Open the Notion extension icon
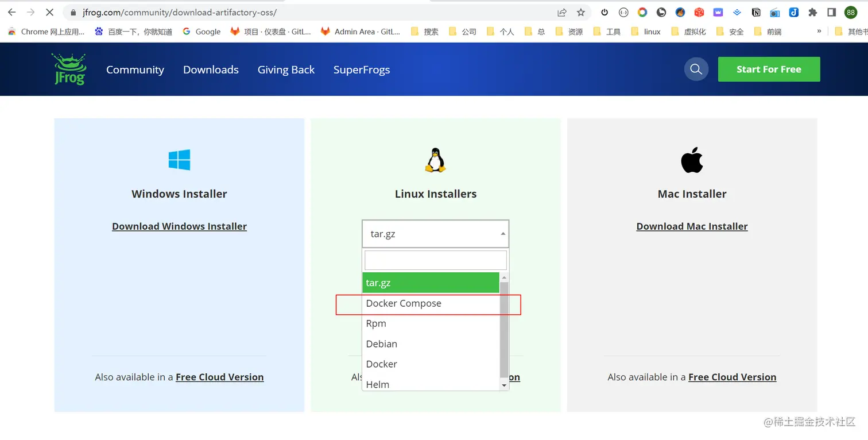 click(x=756, y=12)
